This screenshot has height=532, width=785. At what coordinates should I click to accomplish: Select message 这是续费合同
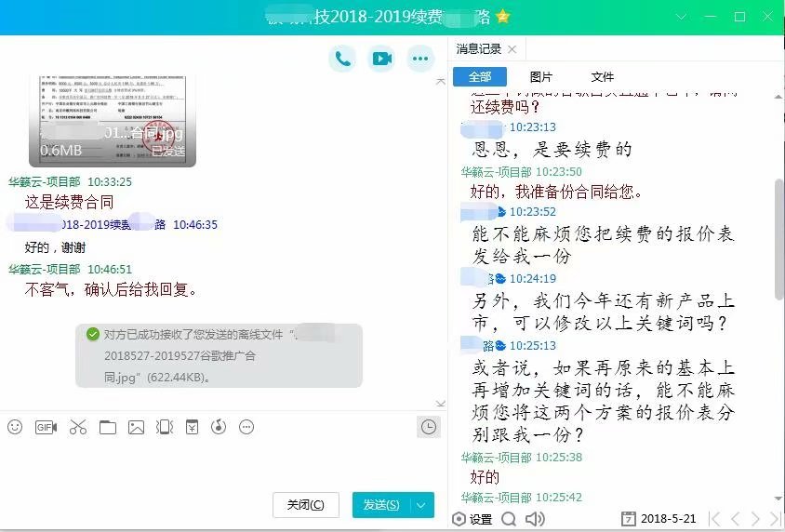[x=69, y=202]
